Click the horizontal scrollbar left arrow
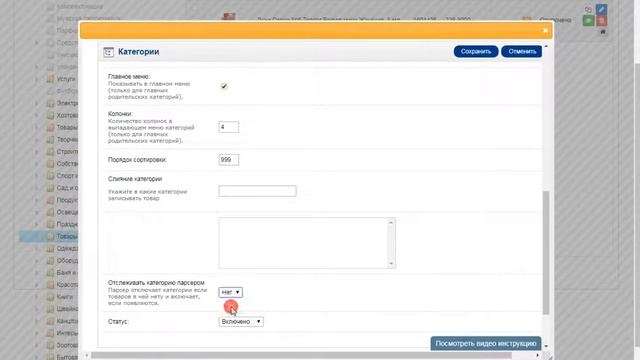Image resolution: width=640 pixels, height=360 pixels. [87, 356]
